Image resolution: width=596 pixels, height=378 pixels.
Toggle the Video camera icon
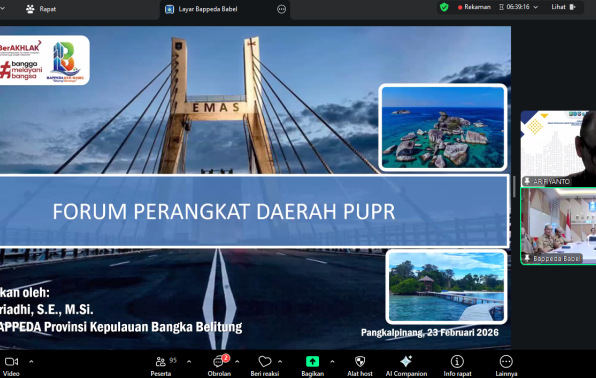coord(11,361)
